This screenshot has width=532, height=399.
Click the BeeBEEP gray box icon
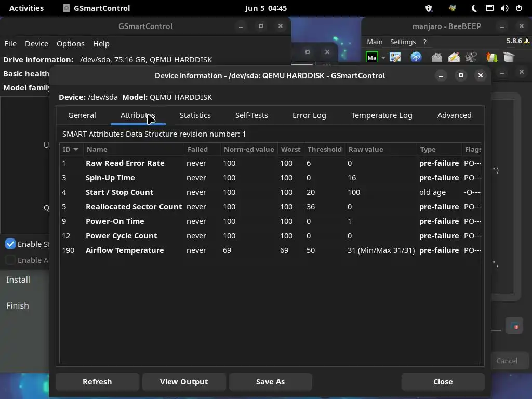509,57
